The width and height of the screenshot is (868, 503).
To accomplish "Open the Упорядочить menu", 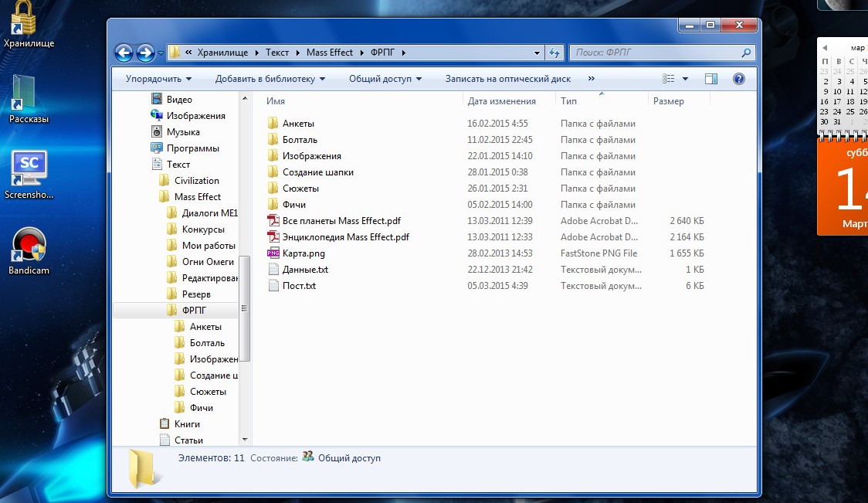I will click(158, 79).
